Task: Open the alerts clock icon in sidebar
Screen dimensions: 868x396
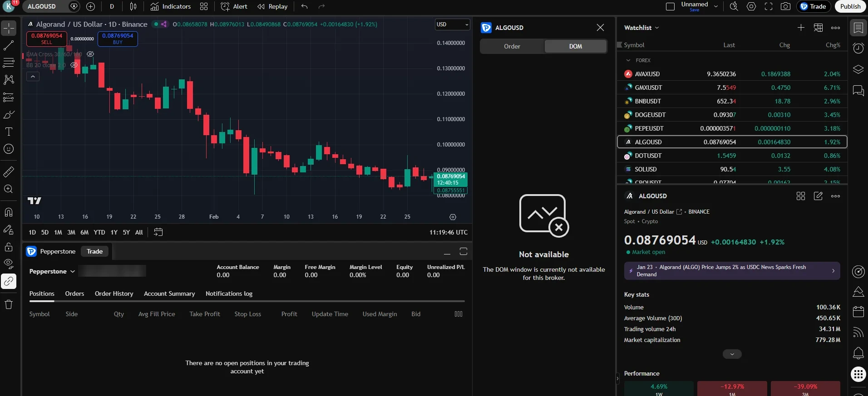Action: (858, 49)
